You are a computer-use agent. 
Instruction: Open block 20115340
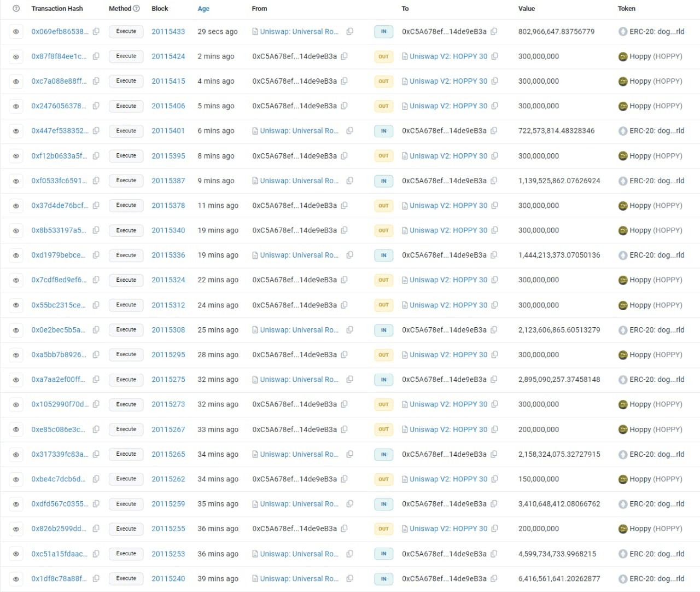pyautogui.click(x=168, y=230)
